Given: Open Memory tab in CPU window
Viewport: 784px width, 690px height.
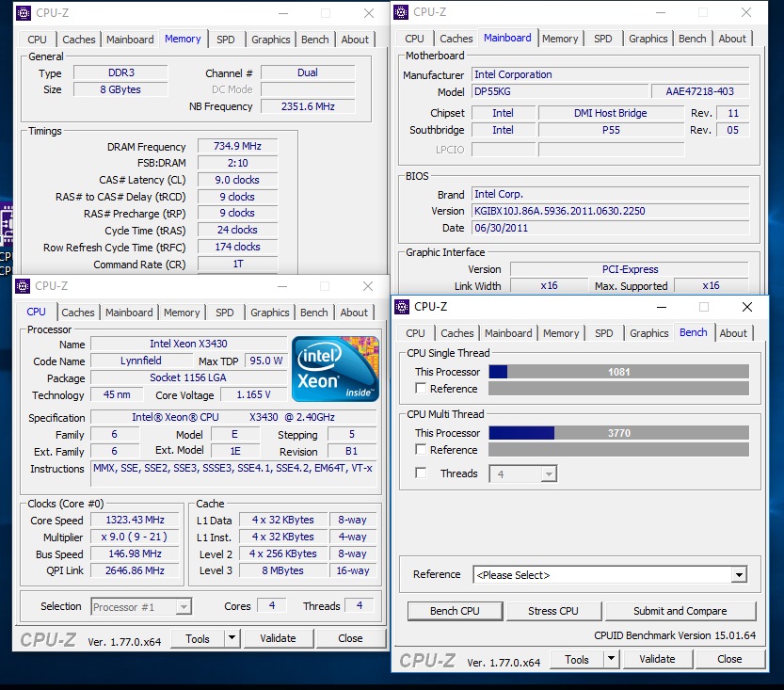Looking at the screenshot, I should pos(182,313).
